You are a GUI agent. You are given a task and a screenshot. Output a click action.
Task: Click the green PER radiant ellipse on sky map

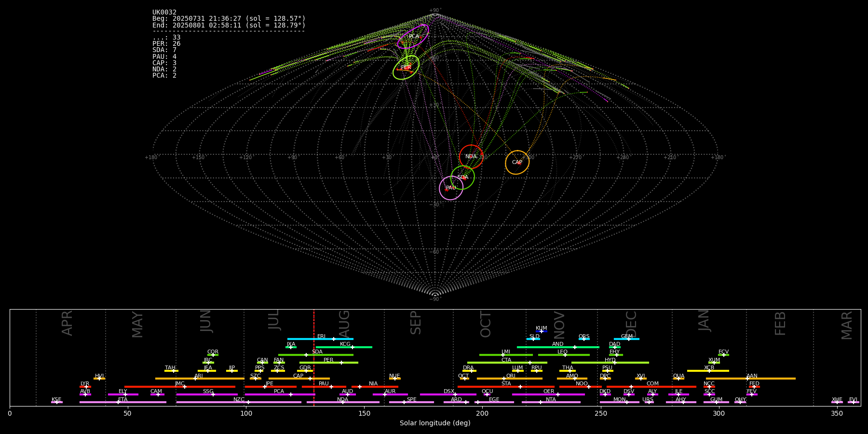[x=406, y=68]
